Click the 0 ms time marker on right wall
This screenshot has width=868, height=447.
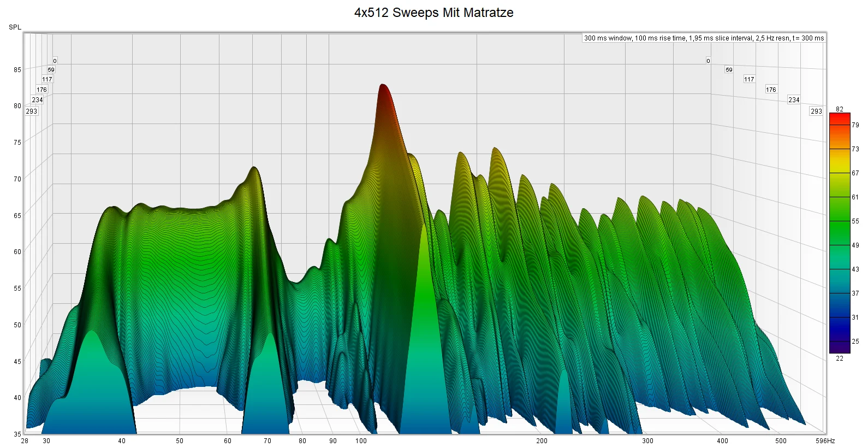click(708, 61)
